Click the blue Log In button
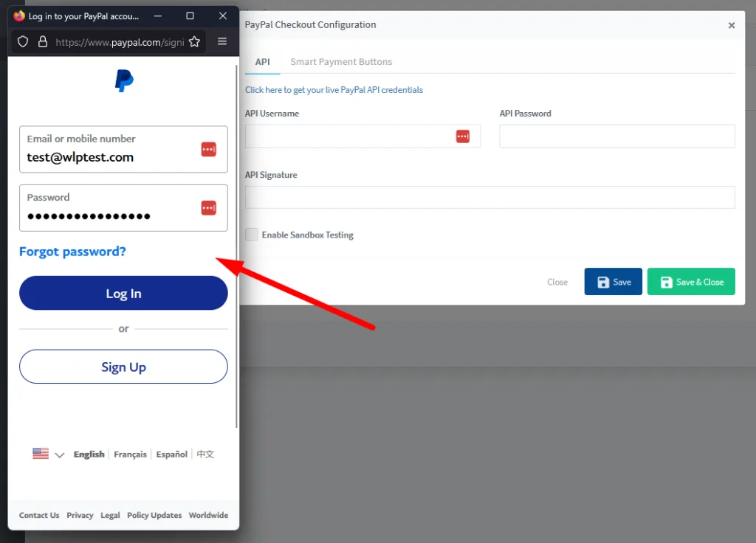The image size is (756, 543). point(123,293)
